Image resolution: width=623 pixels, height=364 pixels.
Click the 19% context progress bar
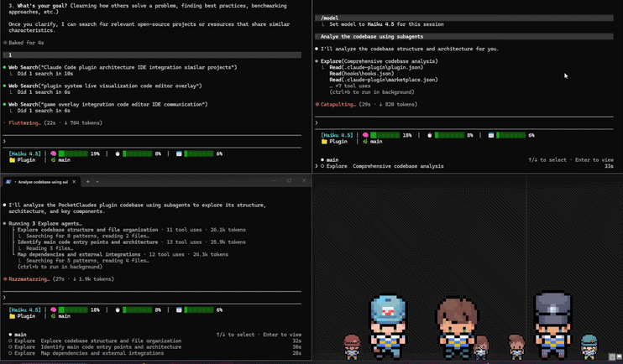73,153
